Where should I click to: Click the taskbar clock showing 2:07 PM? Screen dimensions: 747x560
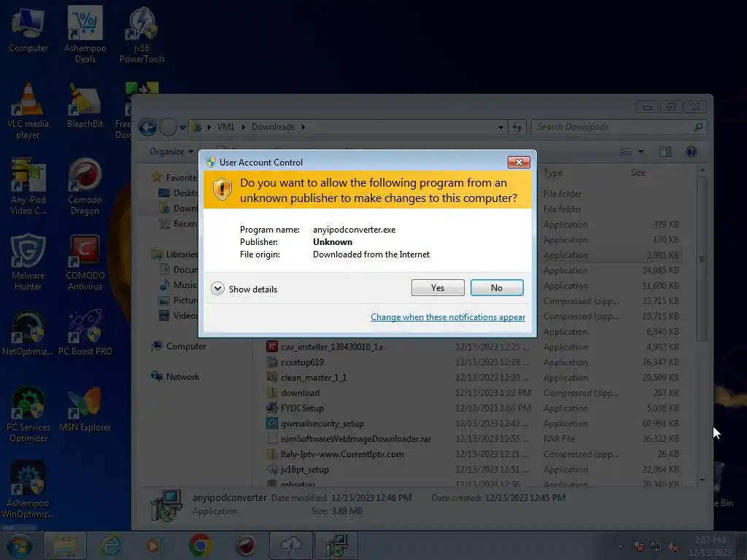[710, 546]
